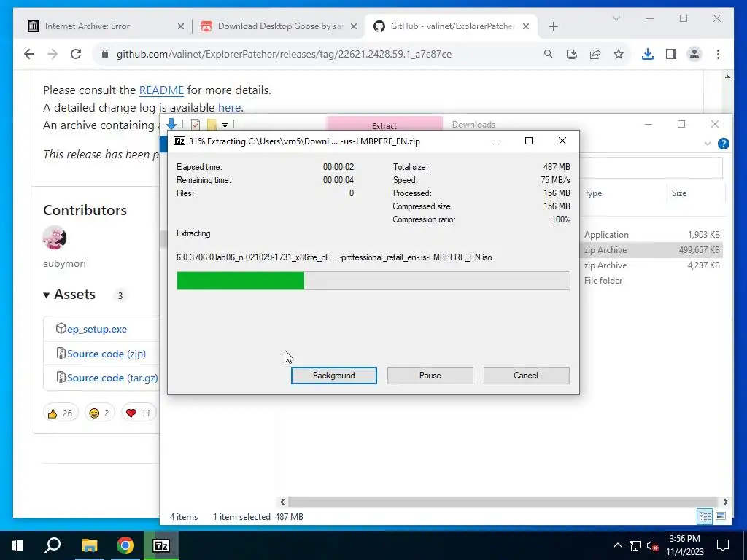Cancel the extraction process

click(x=526, y=376)
